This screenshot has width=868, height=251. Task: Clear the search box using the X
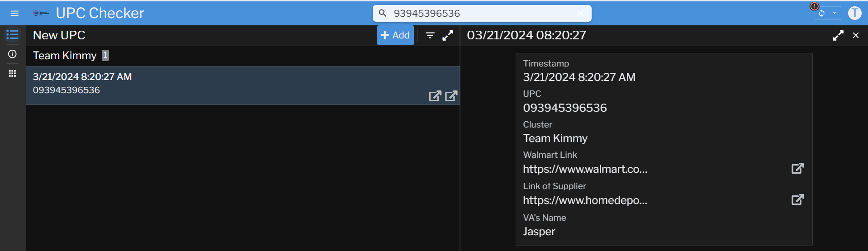point(580,14)
